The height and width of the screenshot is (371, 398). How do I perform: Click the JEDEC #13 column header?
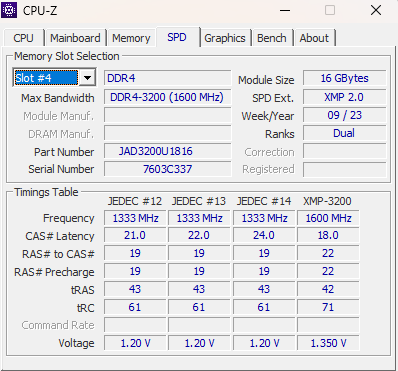coord(199,201)
